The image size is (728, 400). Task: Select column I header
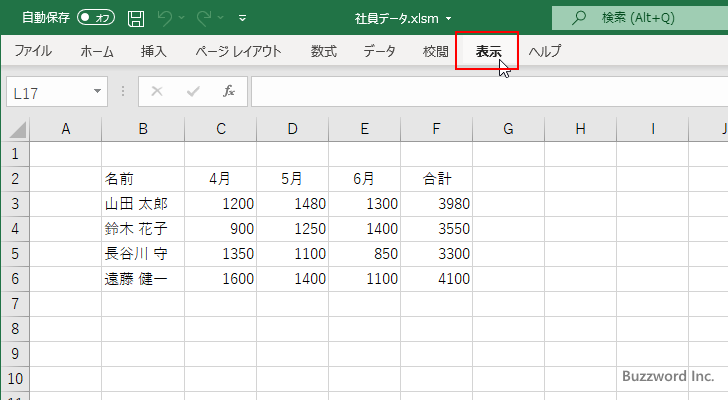click(652, 129)
